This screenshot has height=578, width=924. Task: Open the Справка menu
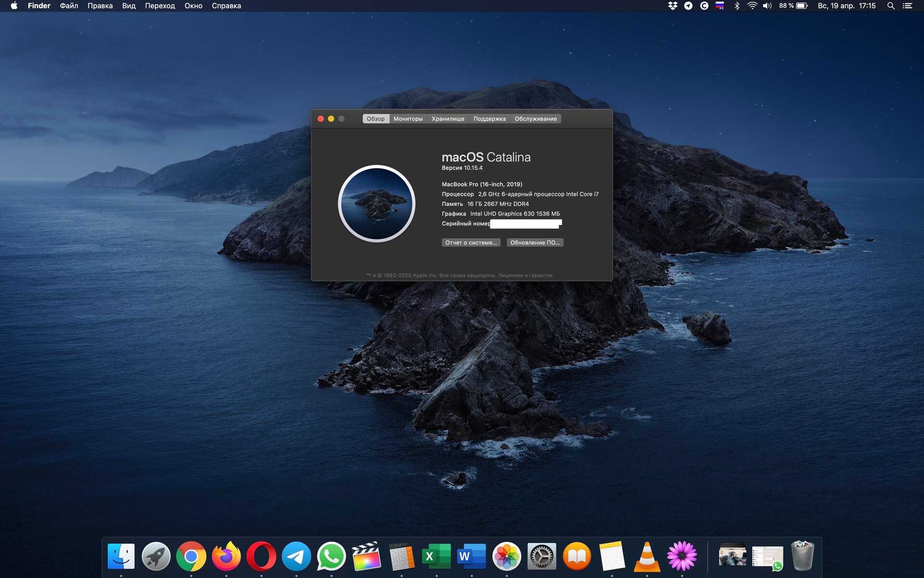tap(226, 6)
